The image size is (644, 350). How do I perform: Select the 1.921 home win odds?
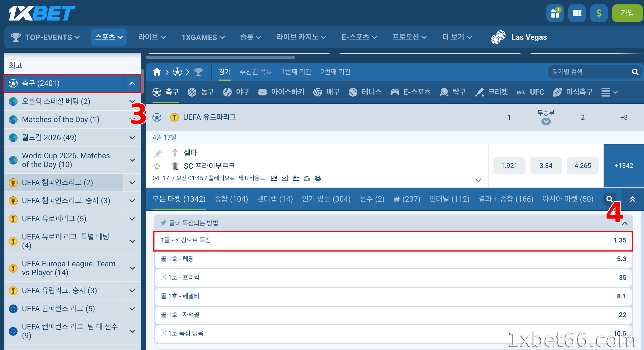tap(509, 166)
